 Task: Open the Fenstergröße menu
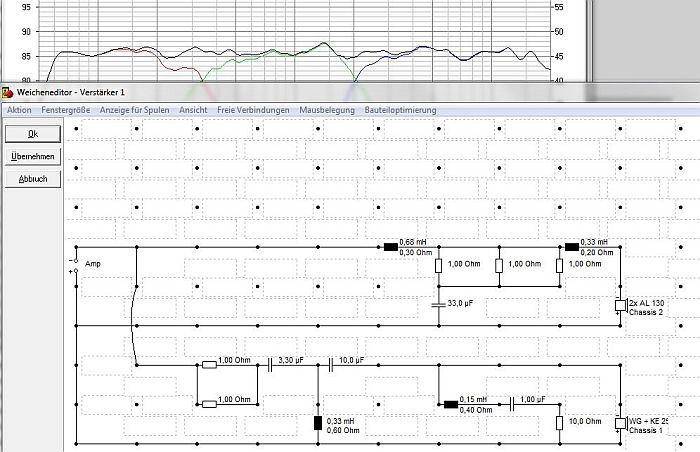[x=66, y=110]
